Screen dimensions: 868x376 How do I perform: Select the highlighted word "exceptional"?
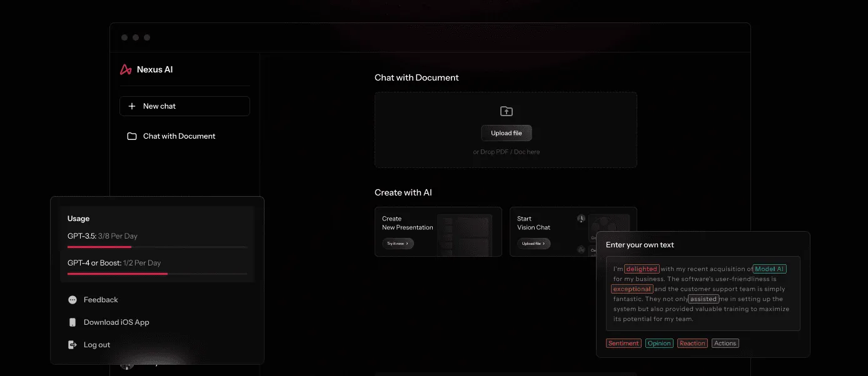632,289
